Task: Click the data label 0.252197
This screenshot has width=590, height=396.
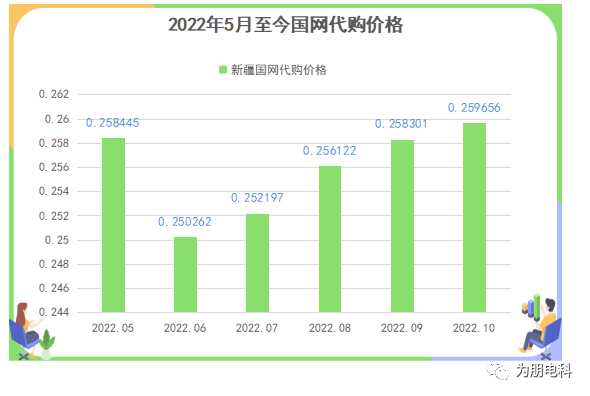Action: point(257,198)
